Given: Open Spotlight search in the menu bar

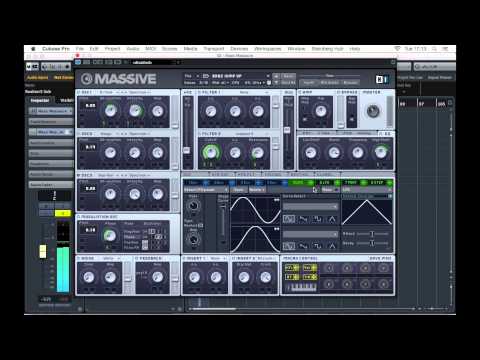Looking at the screenshot, I should point(434,49).
